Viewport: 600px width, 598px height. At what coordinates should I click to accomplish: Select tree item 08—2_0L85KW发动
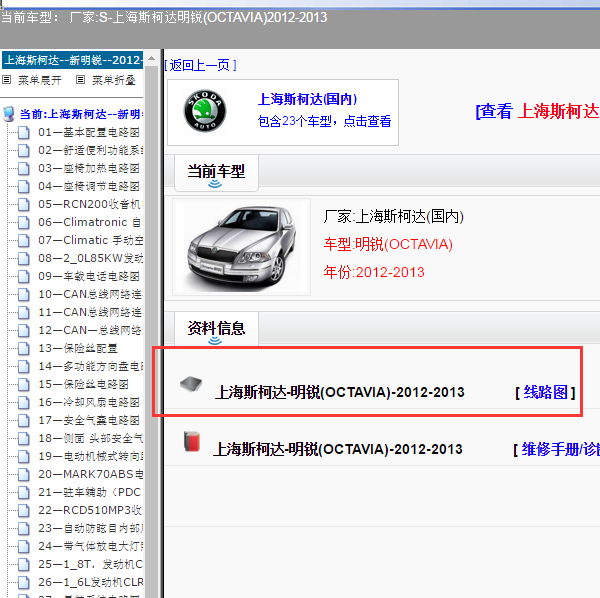tap(91, 258)
